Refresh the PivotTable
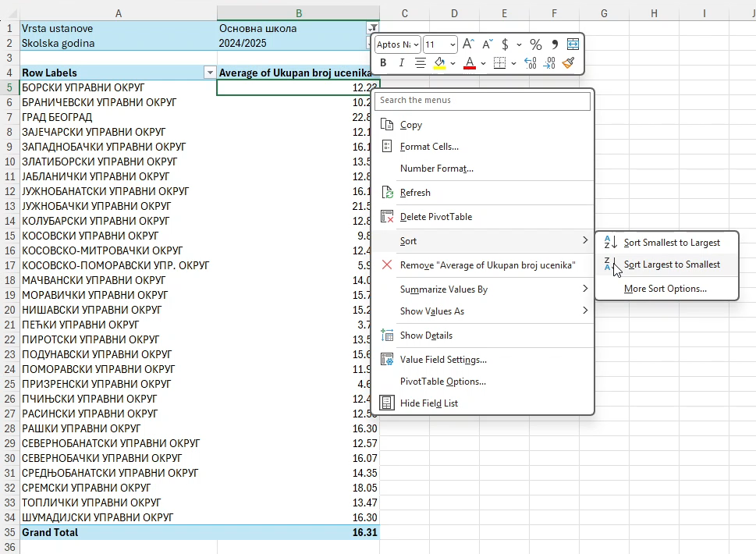The width and height of the screenshot is (756, 554). 484,193
